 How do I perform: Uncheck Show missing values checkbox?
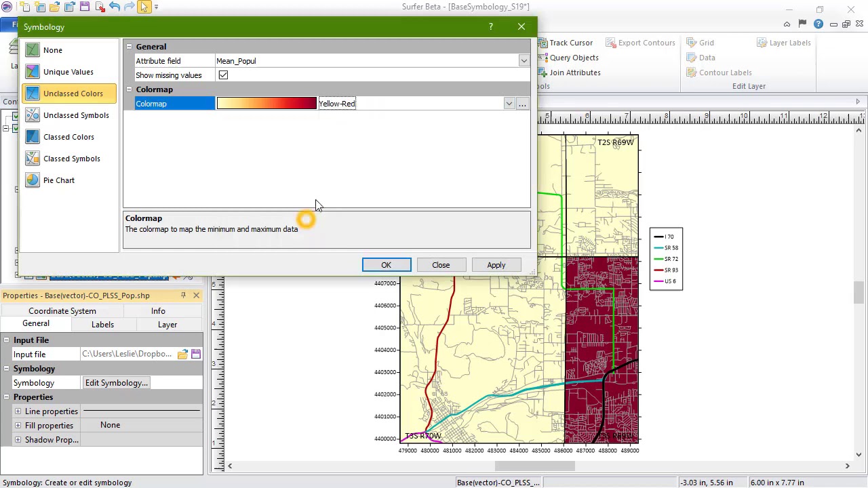coord(223,75)
